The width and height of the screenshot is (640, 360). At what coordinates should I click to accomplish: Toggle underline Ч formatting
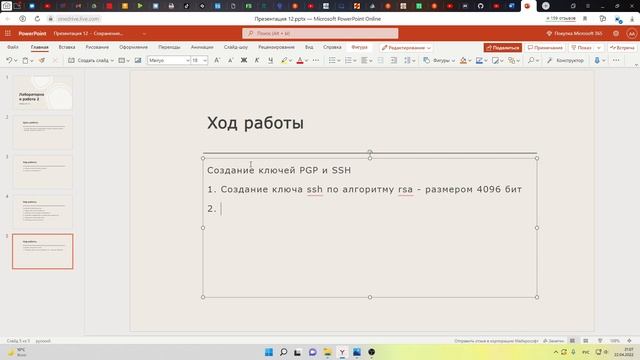[270, 60]
